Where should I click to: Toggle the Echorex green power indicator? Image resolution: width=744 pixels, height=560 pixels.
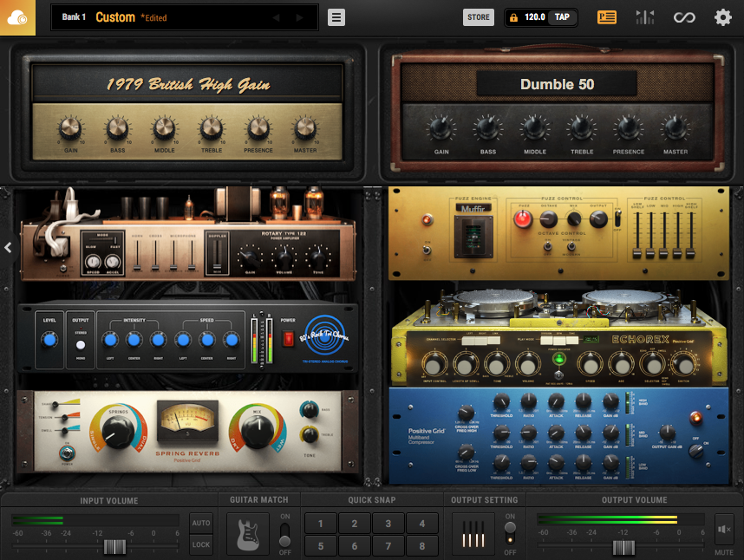559,359
